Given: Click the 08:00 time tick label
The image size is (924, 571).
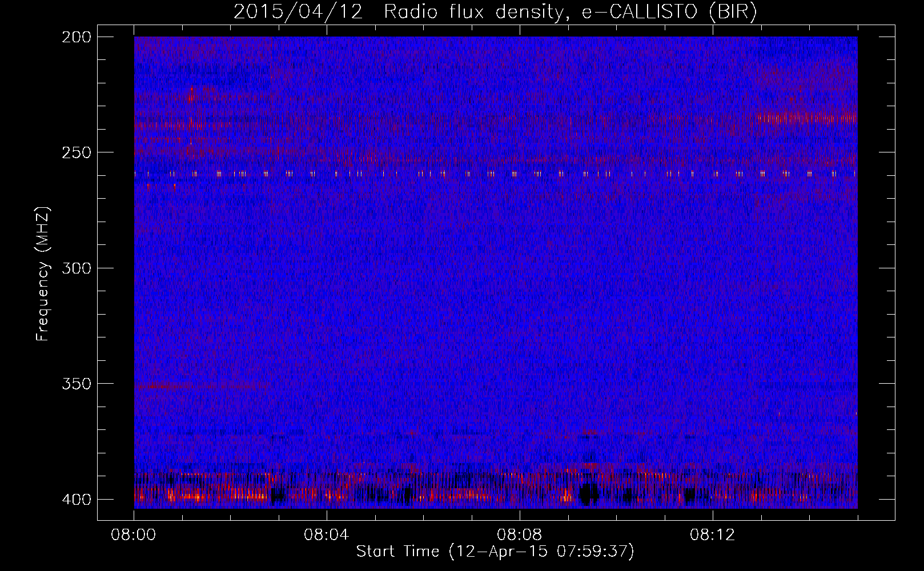Looking at the screenshot, I should 134,535.
